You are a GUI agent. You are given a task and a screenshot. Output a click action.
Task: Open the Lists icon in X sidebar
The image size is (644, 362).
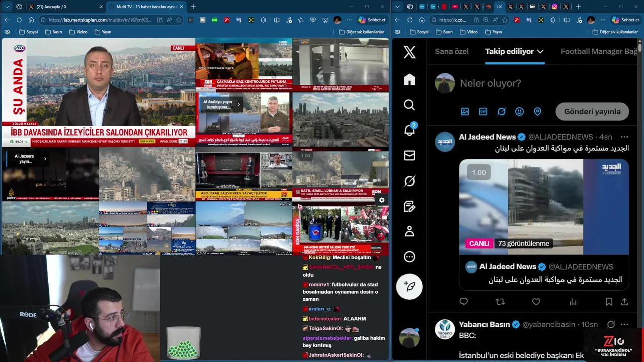pyautogui.click(x=409, y=206)
